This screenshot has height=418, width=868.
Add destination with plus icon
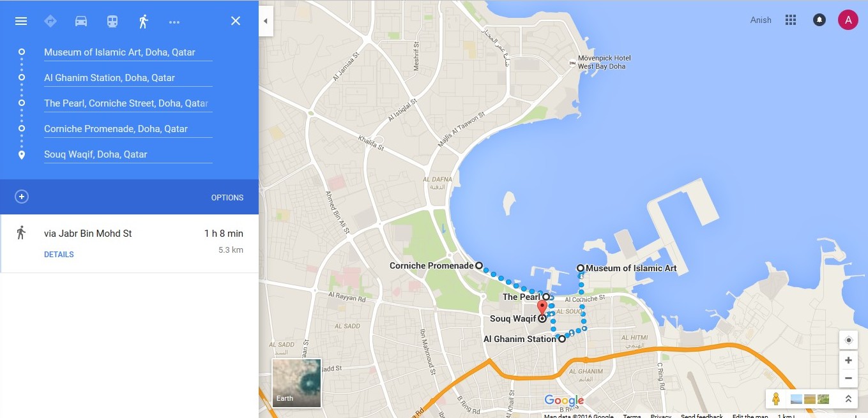[x=22, y=197]
